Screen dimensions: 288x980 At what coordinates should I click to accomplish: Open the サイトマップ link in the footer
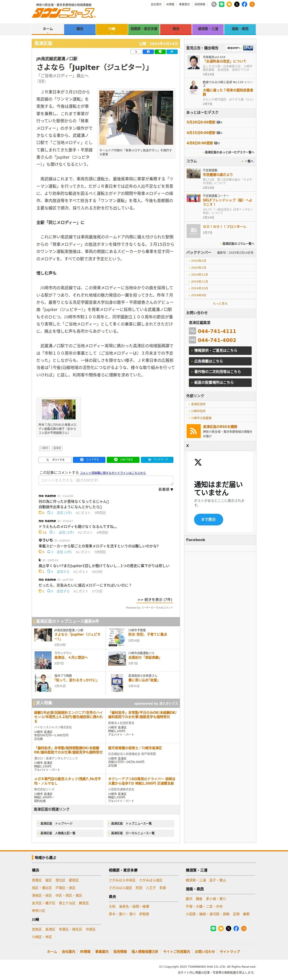coord(230,952)
